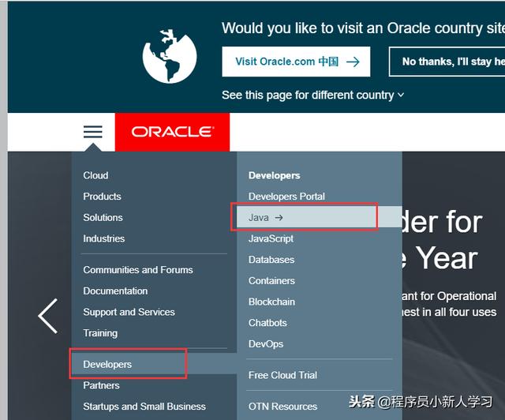This screenshot has width=505, height=420.
Task: Open Chatbots submenu link
Action: [267, 323]
